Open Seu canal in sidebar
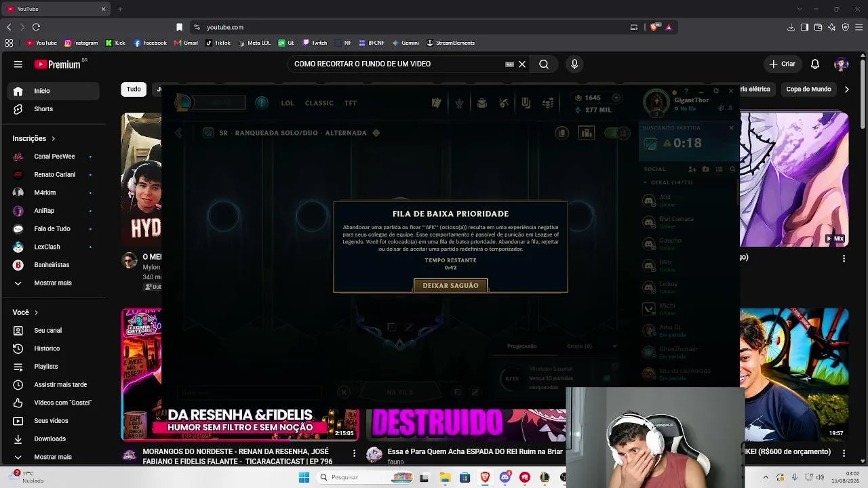868x488 pixels. (54, 330)
